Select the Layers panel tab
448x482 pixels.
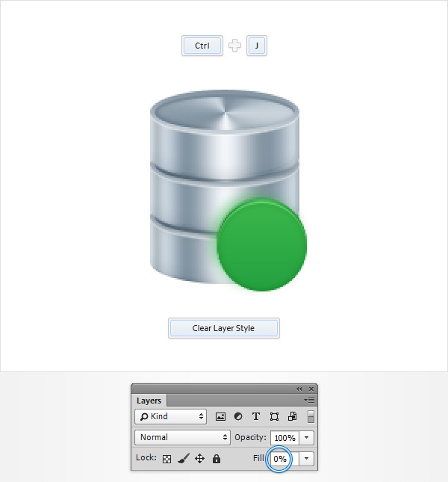click(149, 401)
